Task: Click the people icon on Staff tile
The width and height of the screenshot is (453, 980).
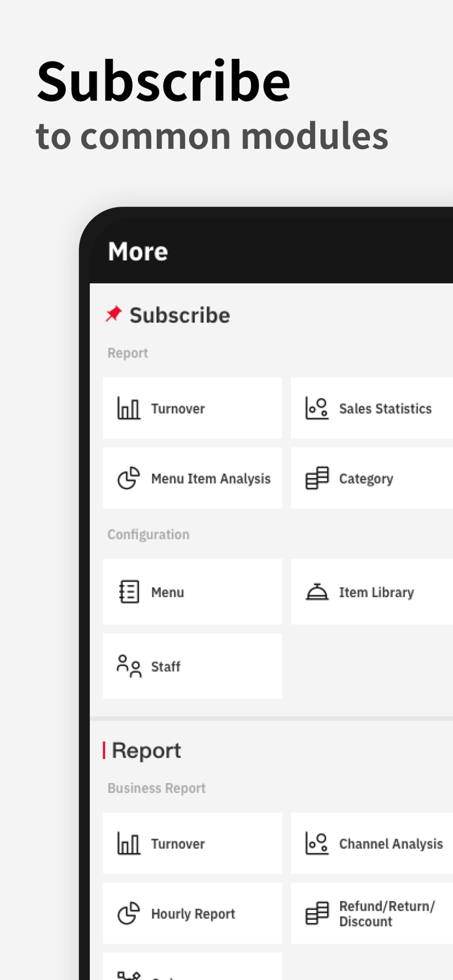Action: [x=129, y=666]
